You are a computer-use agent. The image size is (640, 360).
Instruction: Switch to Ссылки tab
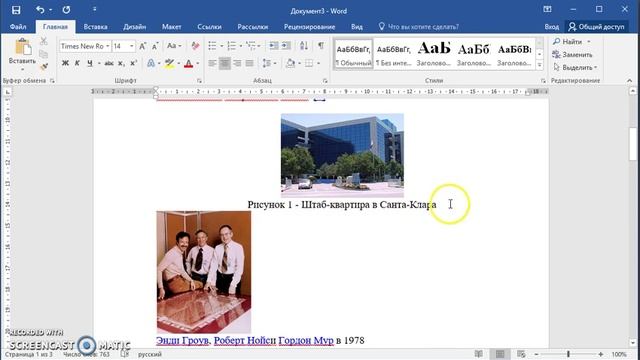click(x=209, y=27)
